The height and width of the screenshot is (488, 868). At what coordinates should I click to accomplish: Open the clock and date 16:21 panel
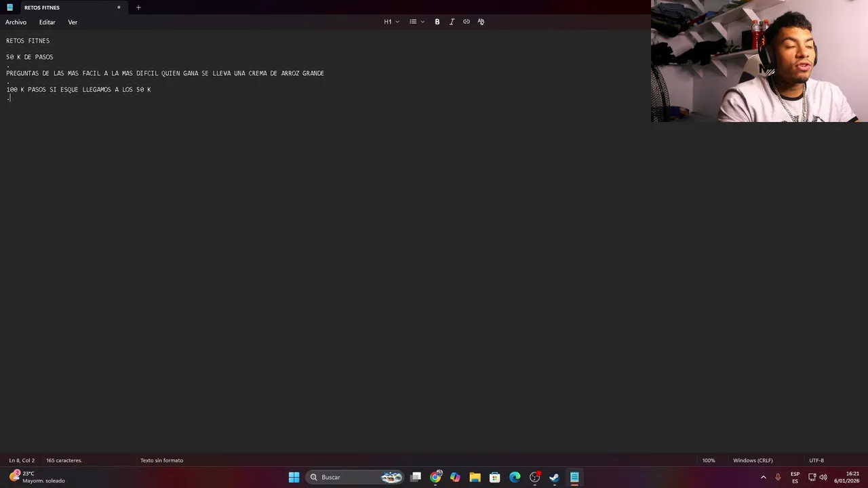pos(847,477)
